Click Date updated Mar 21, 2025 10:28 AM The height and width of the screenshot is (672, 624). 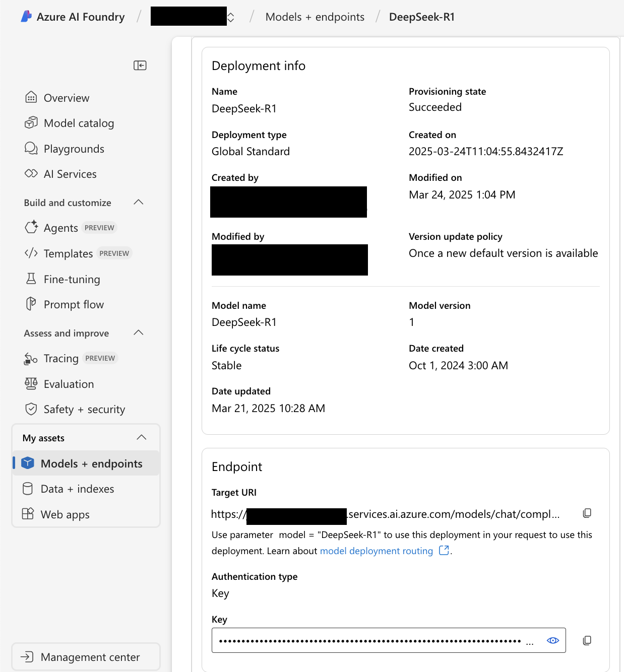point(268,408)
